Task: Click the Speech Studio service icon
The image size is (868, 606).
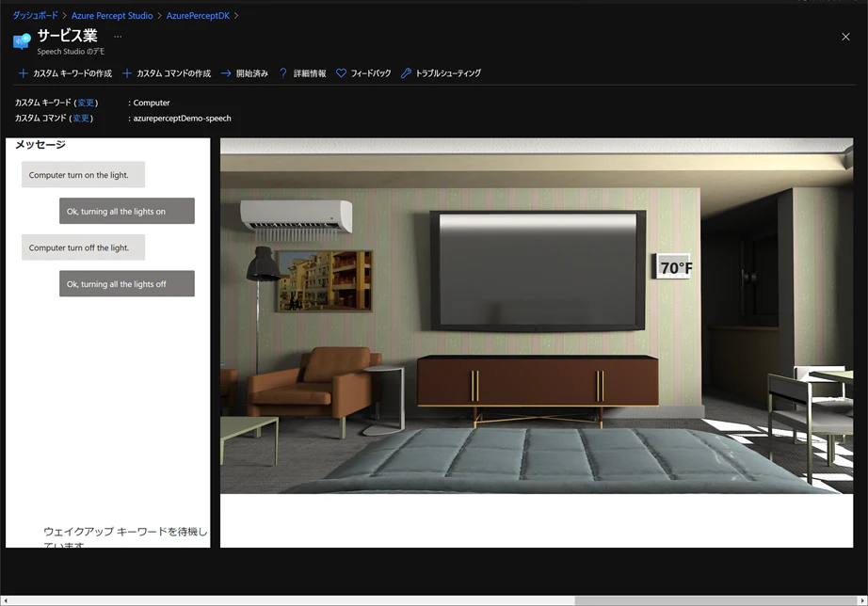Action: 22,41
